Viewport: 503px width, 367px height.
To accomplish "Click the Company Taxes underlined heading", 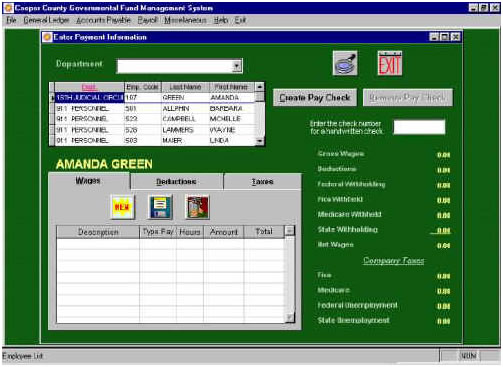I will (x=394, y=260).
